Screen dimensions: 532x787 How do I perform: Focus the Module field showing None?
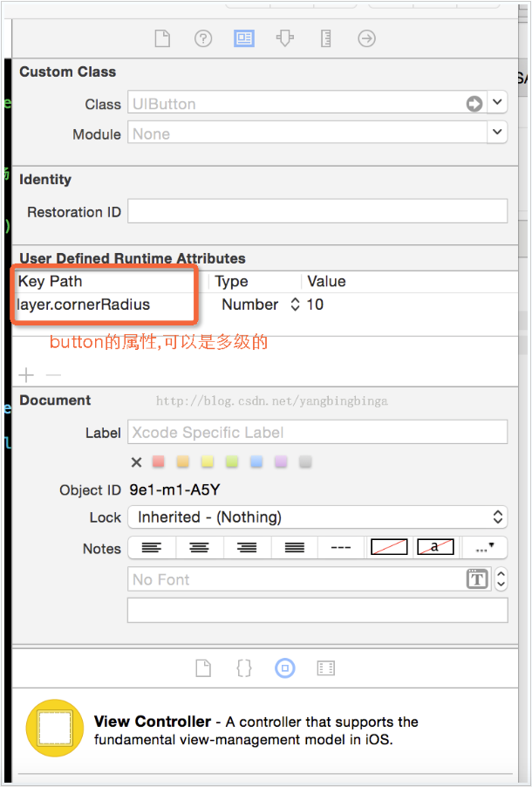(307, 132)
